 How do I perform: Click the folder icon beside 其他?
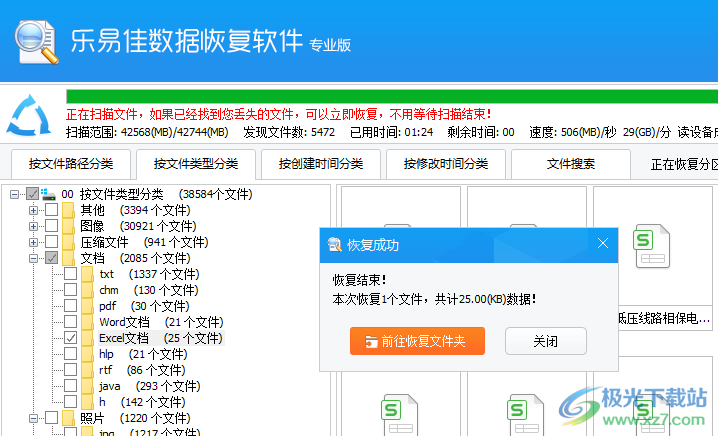tap(68, 210)
